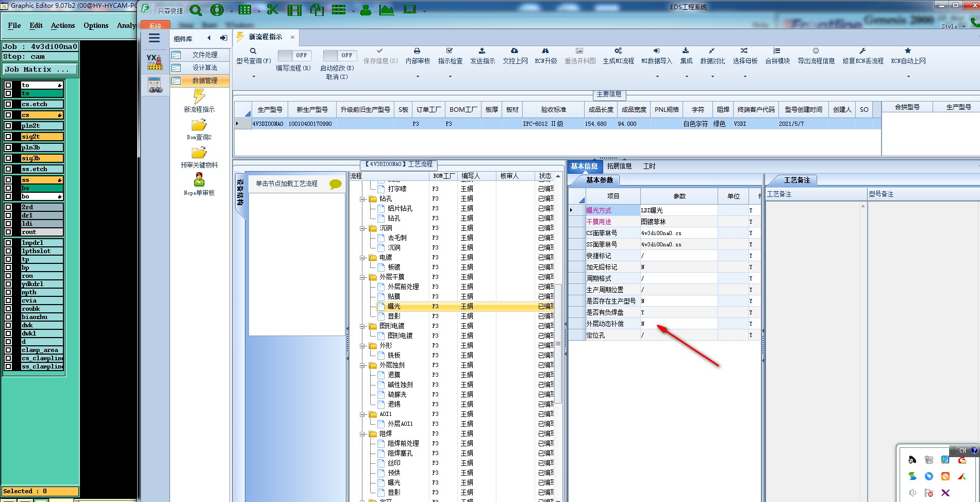Click the green monitor icon in quick toolbar

(410, 9)
